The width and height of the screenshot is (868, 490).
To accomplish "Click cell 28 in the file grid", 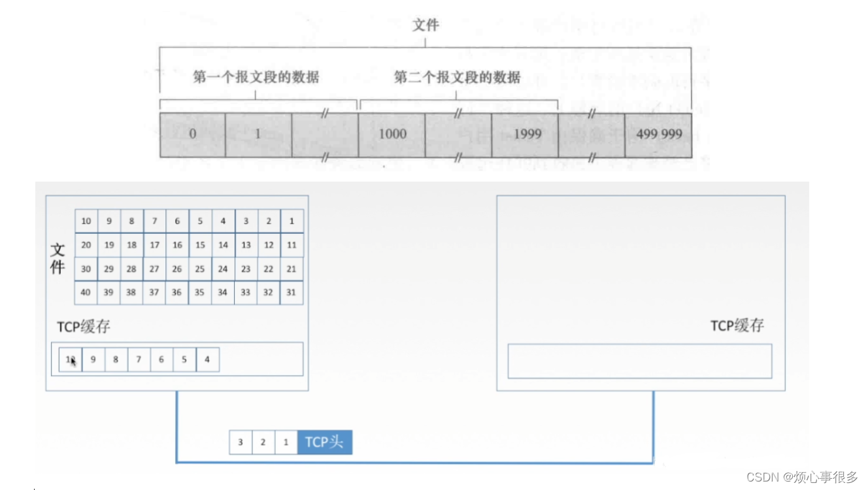I will [131, 269].
